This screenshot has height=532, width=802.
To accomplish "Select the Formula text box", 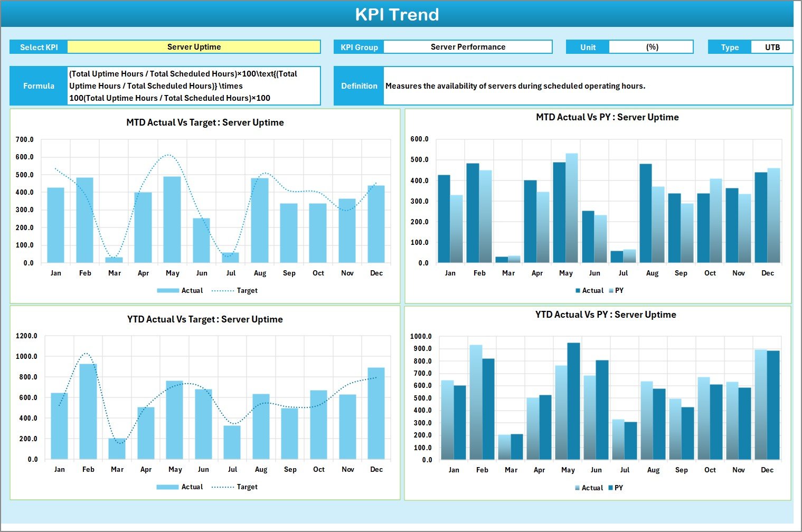I will (x=194, y=85).
